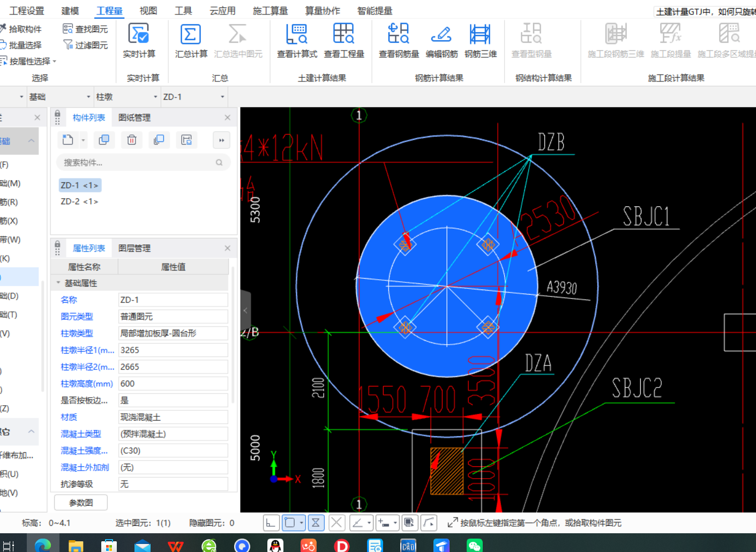Toggle the orthogonal mode button in status bar

(x=271, y=523)
